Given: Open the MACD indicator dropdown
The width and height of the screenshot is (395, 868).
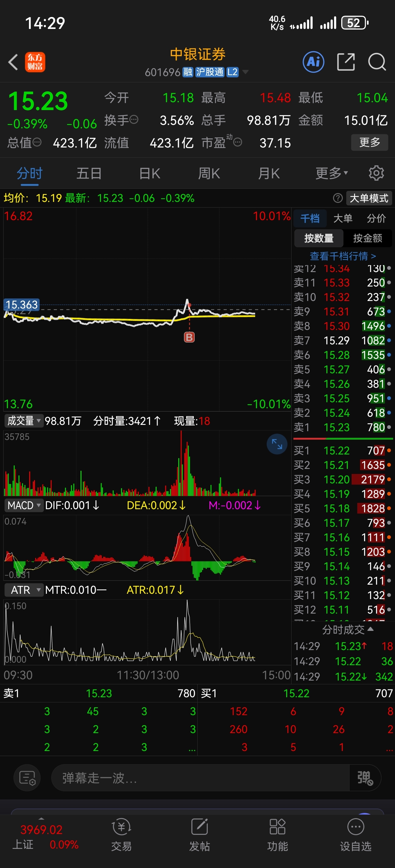Looking at the screenshot, I should [24, 505].
